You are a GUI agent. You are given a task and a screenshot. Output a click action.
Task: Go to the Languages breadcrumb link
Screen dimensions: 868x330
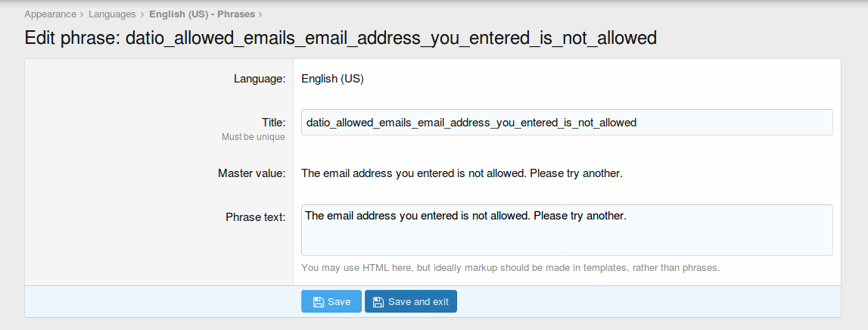tap(112, 14)
